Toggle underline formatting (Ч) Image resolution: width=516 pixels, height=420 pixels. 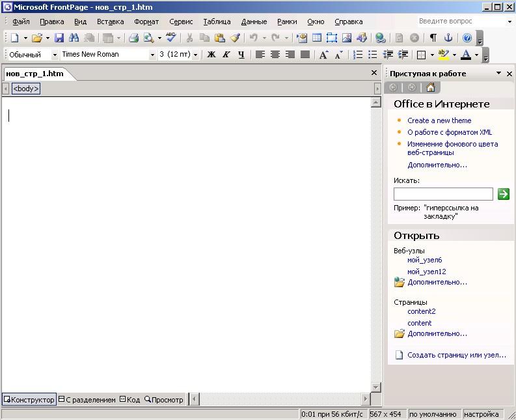241,54
